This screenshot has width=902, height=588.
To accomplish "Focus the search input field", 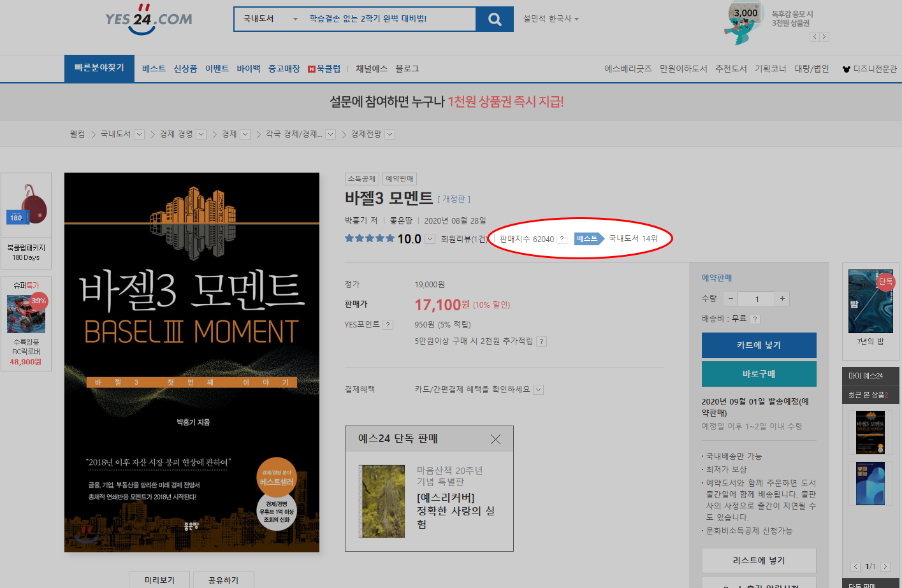I will [x=389, y=19].
